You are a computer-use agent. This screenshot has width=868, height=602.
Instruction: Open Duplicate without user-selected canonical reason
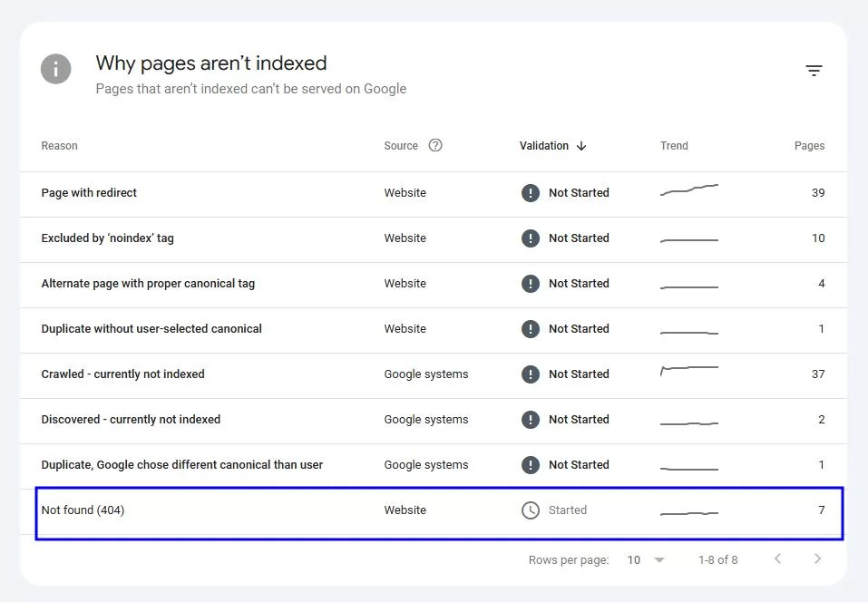click(151, 329)
